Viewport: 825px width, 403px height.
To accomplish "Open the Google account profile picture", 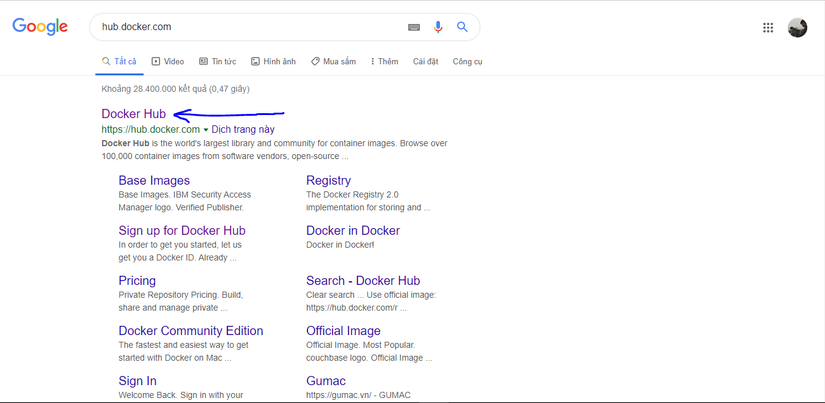I will point(797,28).
